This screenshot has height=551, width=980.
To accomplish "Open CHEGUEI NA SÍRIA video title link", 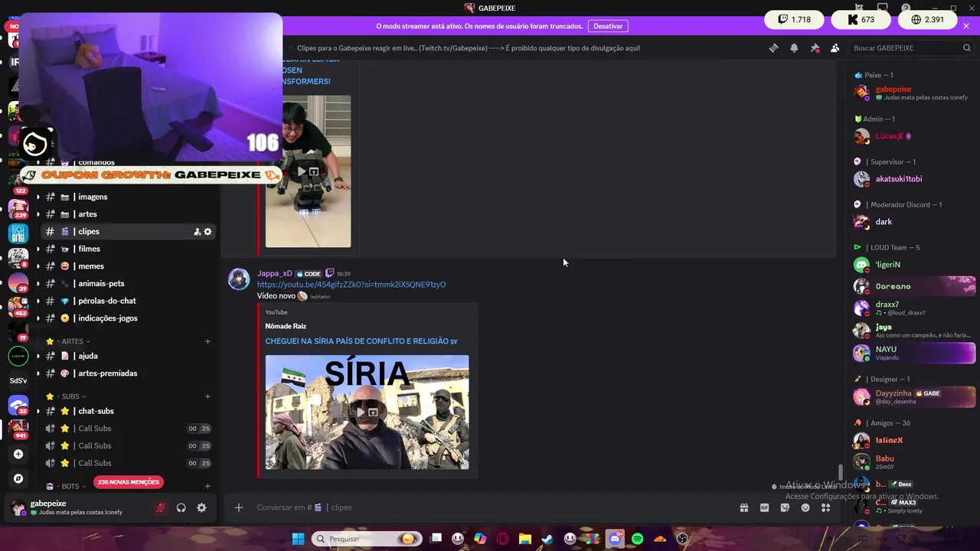I will (x=361, y=341).
